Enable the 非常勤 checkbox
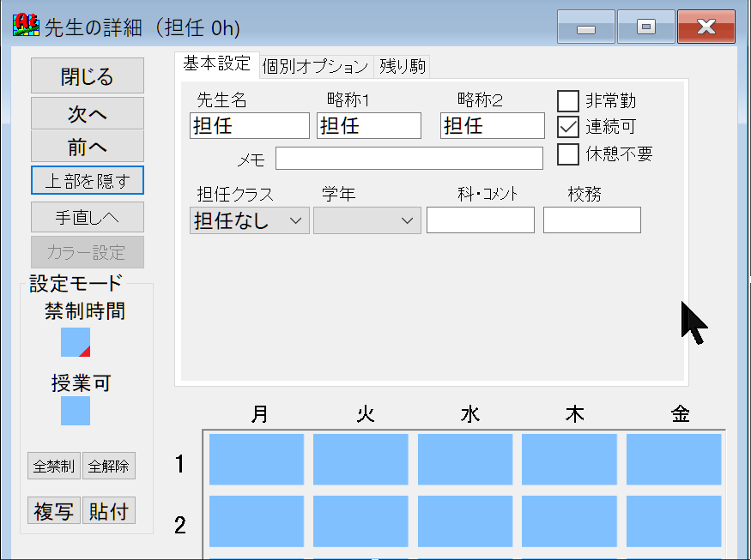The image size is (751, 560). [568, 101]
